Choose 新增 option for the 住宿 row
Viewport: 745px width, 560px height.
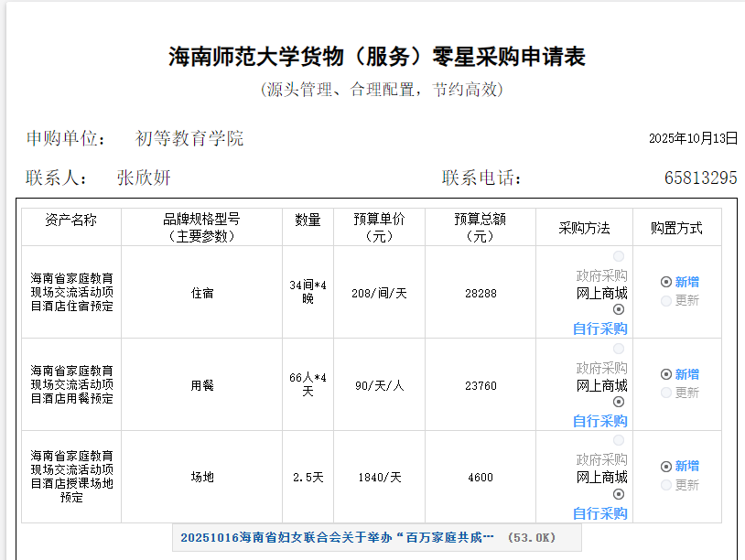click(x=666, y=282)
